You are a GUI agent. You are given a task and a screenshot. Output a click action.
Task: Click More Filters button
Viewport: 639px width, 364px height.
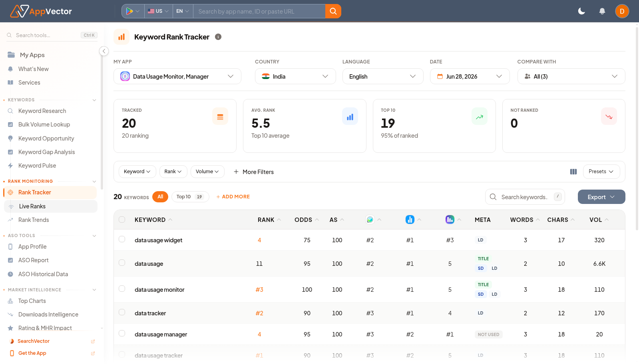[254, 172]
